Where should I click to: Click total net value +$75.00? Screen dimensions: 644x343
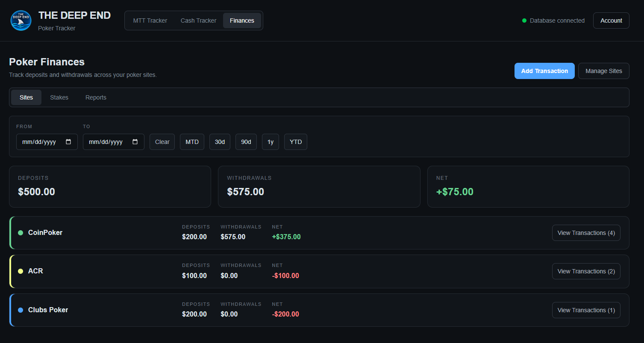coord(455,192)
